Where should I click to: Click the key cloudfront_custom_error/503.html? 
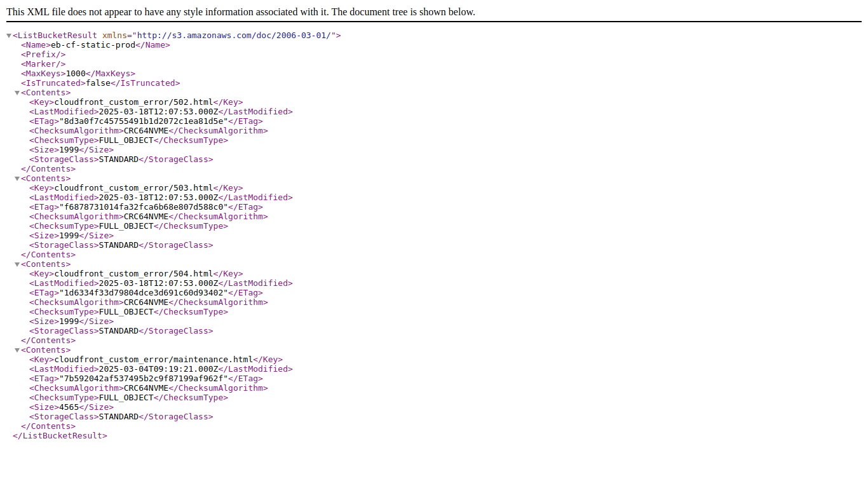point(133,188)
